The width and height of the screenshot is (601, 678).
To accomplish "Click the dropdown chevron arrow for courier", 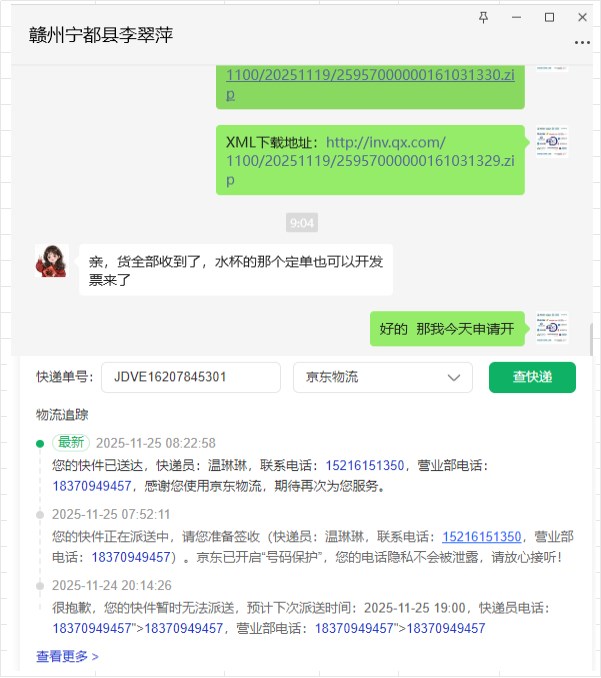I will click(x=454, y=377).
